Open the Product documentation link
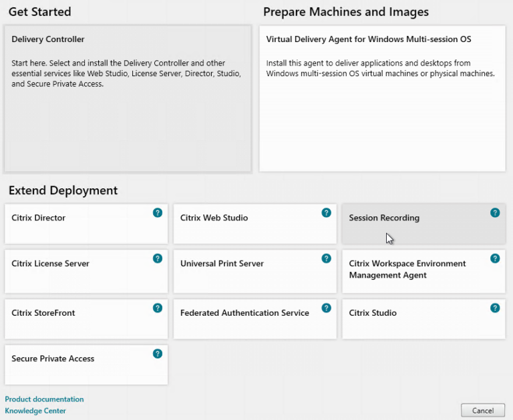 pyautogui.click(x=44, y=399)
